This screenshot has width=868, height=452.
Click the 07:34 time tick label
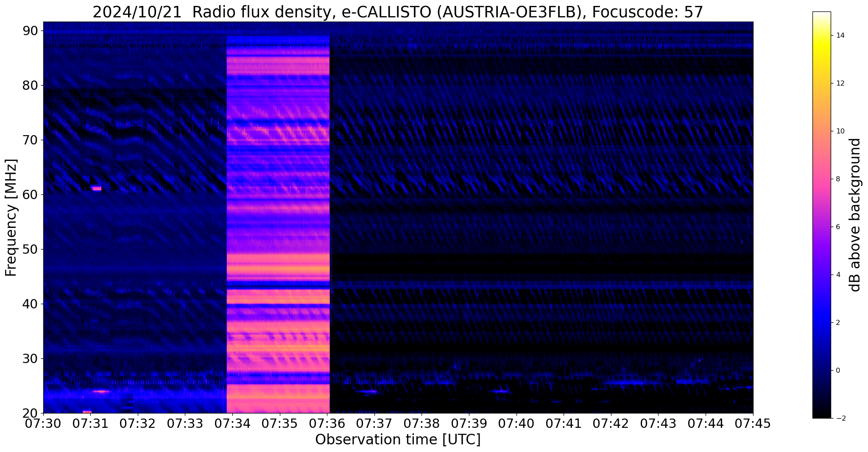tap(232, 423)
